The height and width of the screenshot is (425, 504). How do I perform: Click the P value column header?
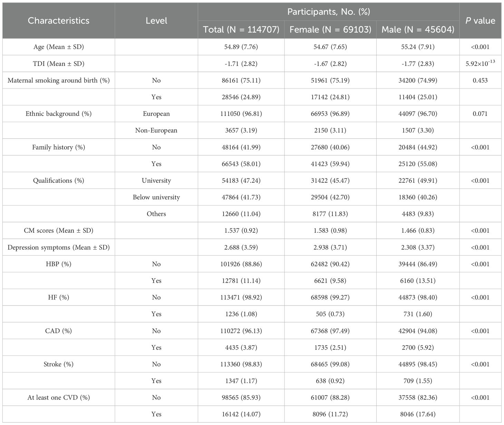(480, 21)
